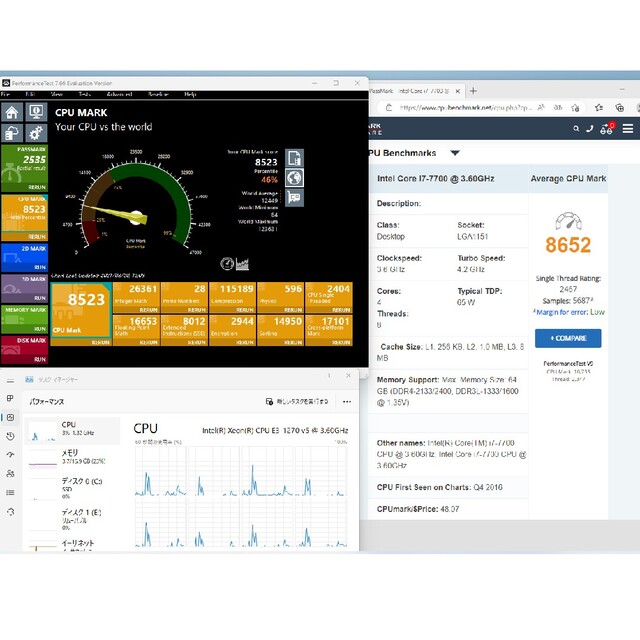This screenshot has width=640, height=640.
Task: Open the Edit menu in PerformanceTest
Action: tap(30, 94)
